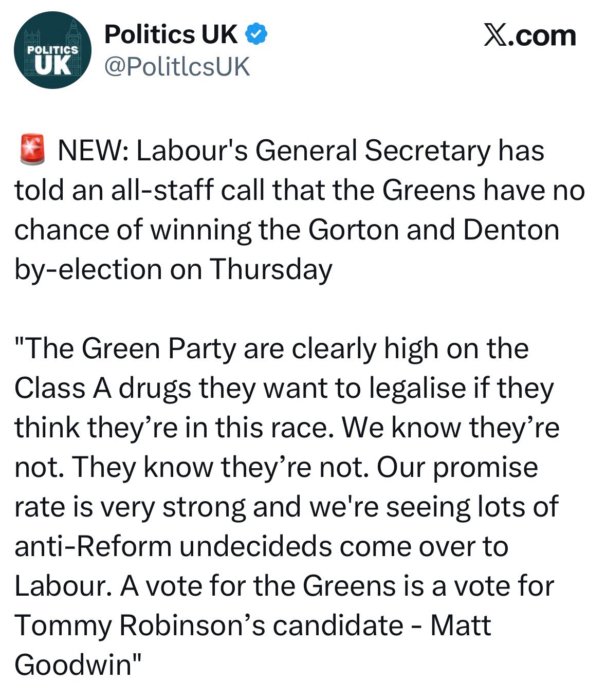
Task: Click the red siren emoji
Action: click(x=31, y=150)
